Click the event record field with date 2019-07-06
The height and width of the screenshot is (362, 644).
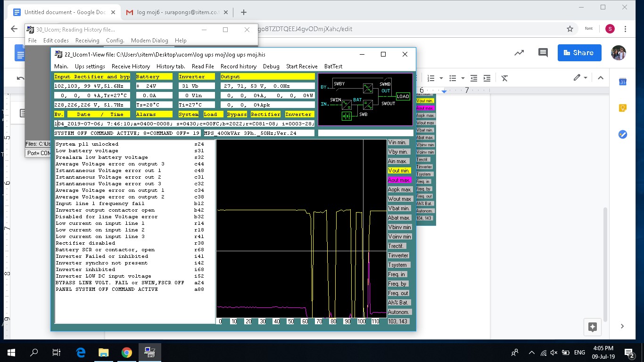(184, 123)
